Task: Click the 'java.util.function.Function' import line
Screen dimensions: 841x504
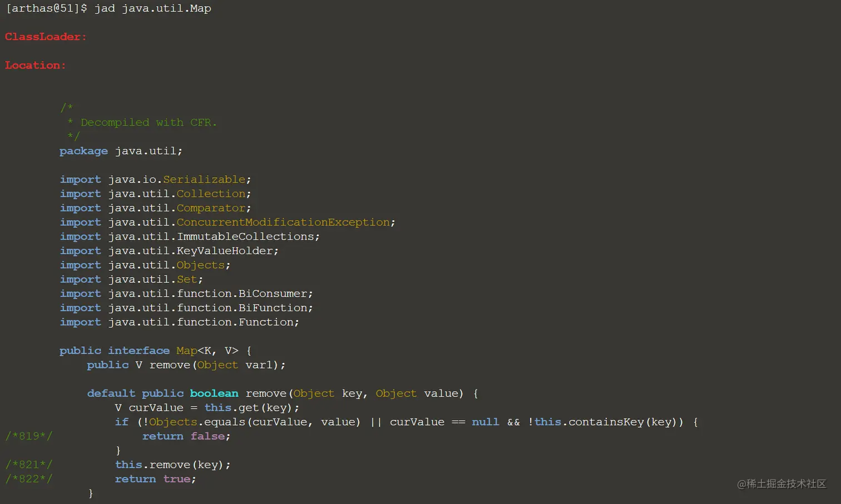Action: click(179, 322)
